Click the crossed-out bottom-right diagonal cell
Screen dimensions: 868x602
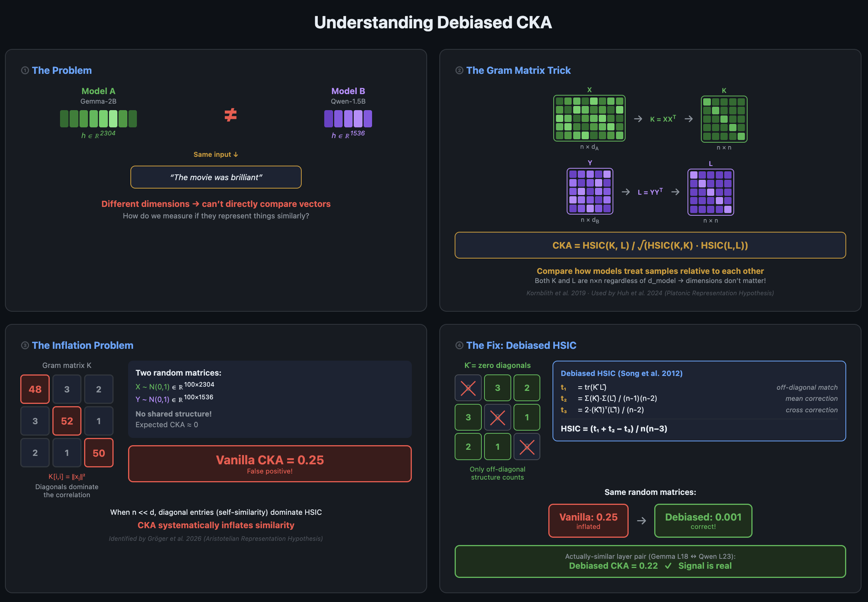coord(527,447)
